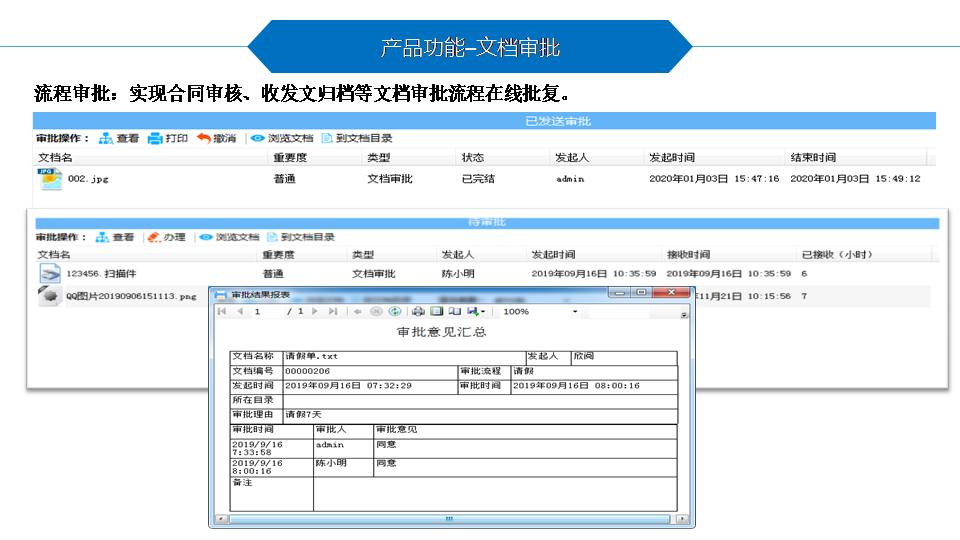The image size is (960, 540).
Task: Click the 浏览文档 eye icon in sent approvals
Action: click(x=258, y=138)
